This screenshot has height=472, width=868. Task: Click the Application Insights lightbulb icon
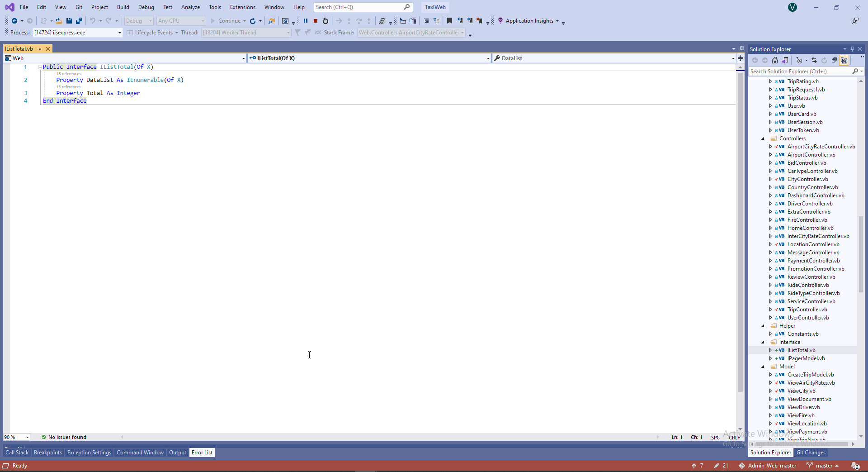(x=500, y=21)
